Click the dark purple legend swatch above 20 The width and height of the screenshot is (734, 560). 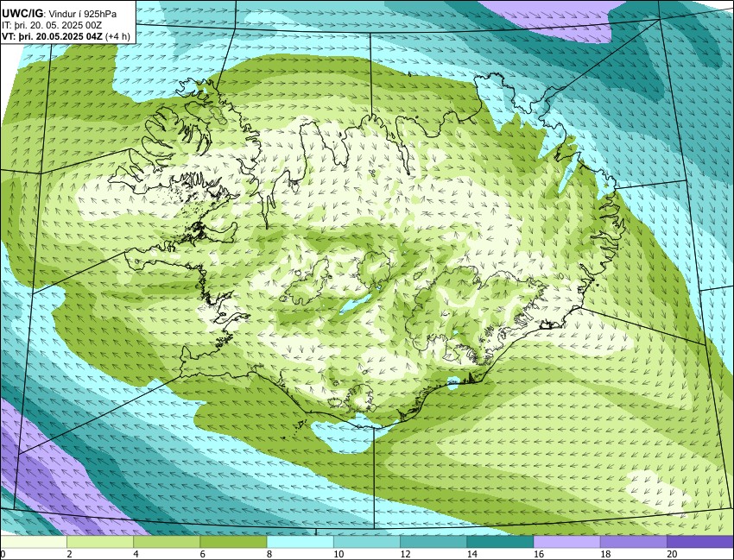coord(699,542)
